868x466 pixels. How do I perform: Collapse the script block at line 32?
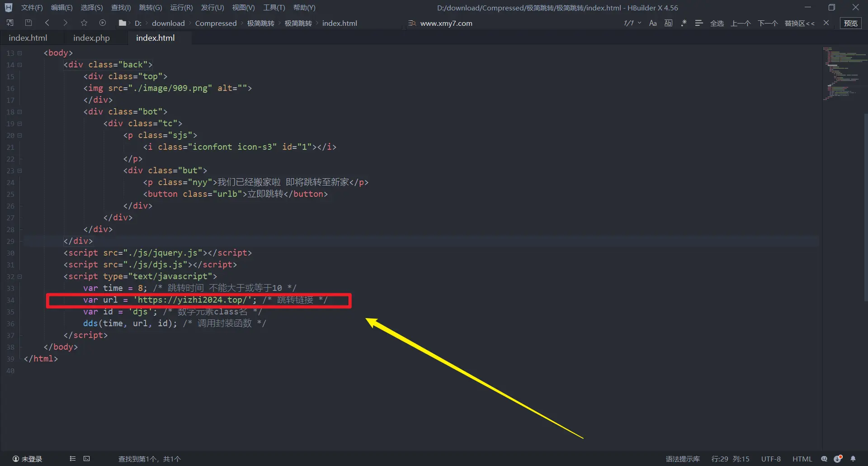tap(19, 276)
